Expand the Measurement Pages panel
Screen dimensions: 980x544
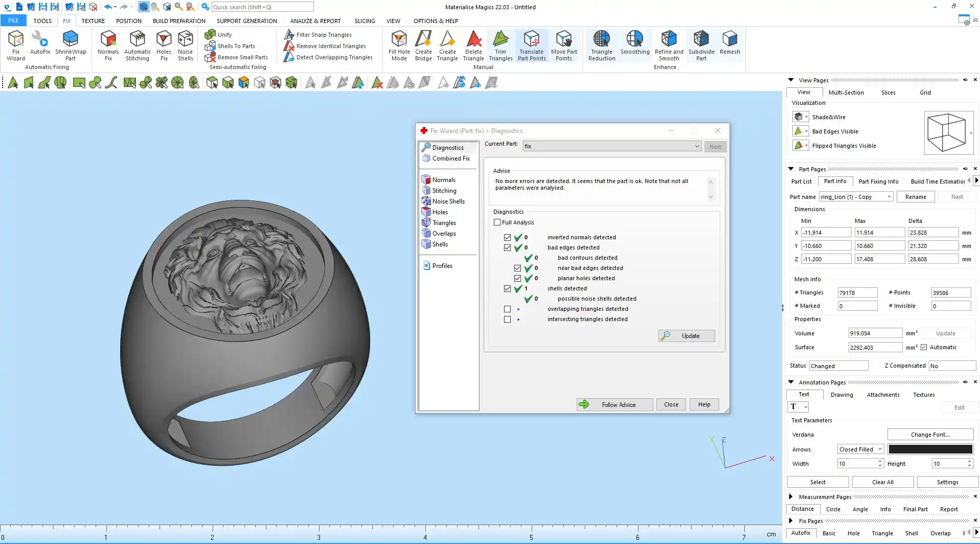point(791,496)
